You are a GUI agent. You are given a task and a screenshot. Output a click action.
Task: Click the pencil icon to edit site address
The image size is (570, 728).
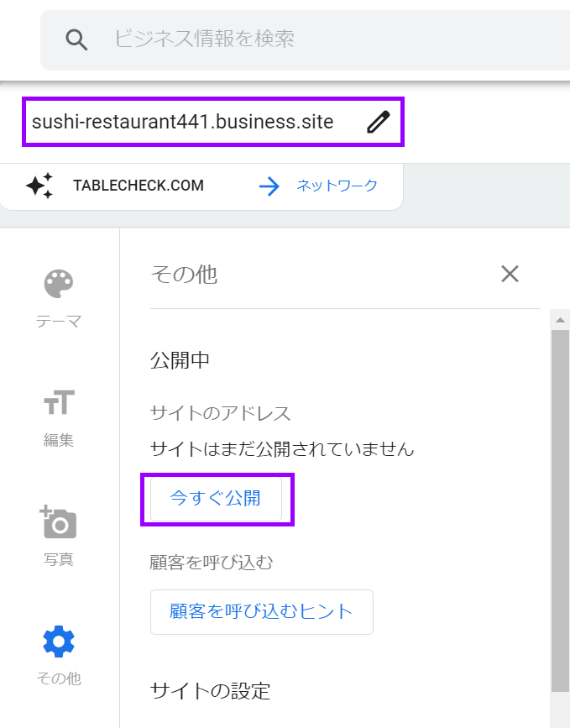coord(379,123)
